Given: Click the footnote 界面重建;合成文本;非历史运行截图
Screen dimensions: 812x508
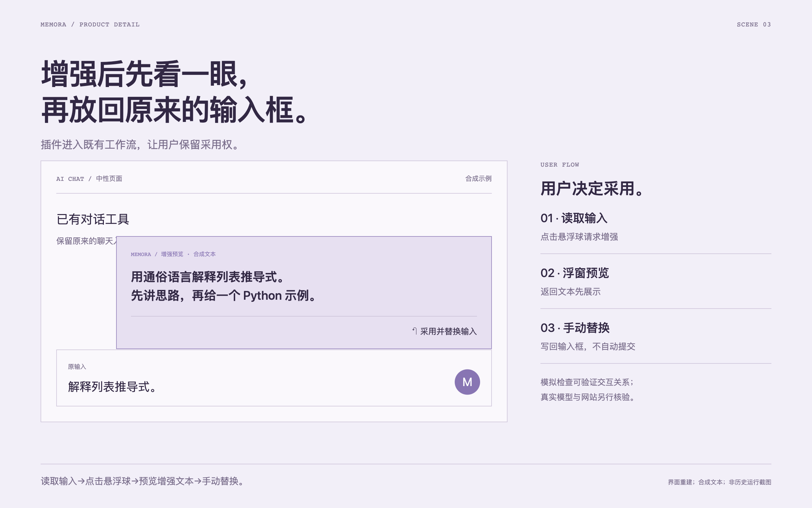Looking at the screenshot, I should coord(720,482).
